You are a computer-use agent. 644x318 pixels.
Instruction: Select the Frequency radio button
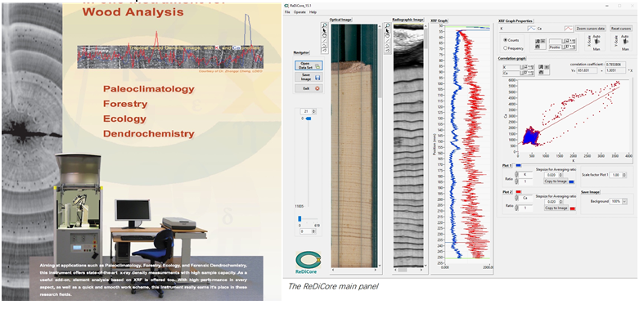(506, 48)
